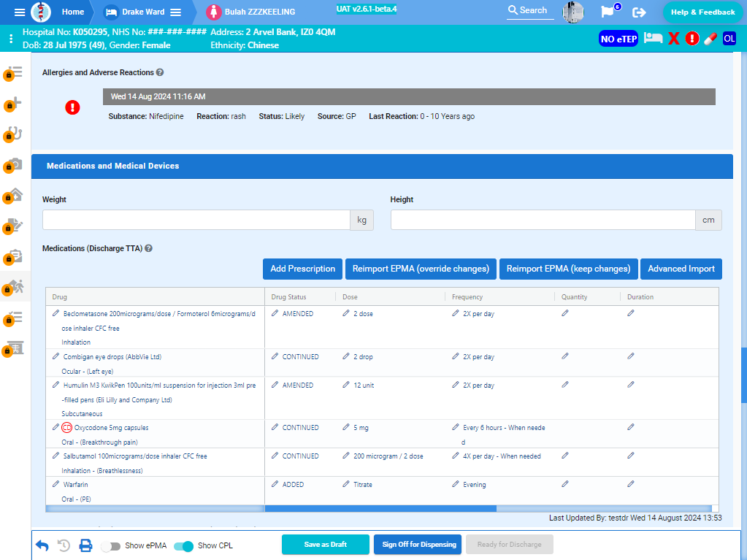Image resolution: width=747 pixels, height=560 pixels.
Task: Go to Home
Action: [x=73, y=12]
